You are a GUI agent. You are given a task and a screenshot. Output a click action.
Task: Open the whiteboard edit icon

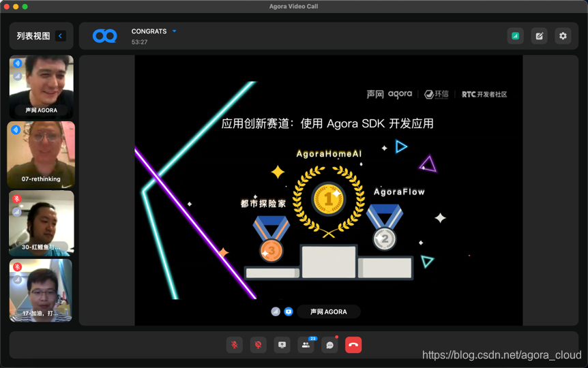tap(540, 36)
